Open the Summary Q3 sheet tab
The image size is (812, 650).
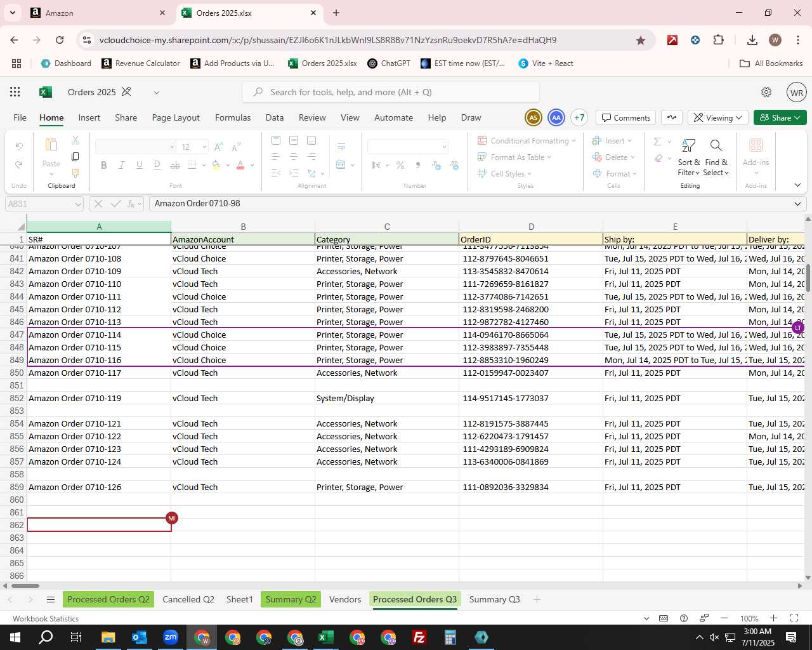coord(495,599)
